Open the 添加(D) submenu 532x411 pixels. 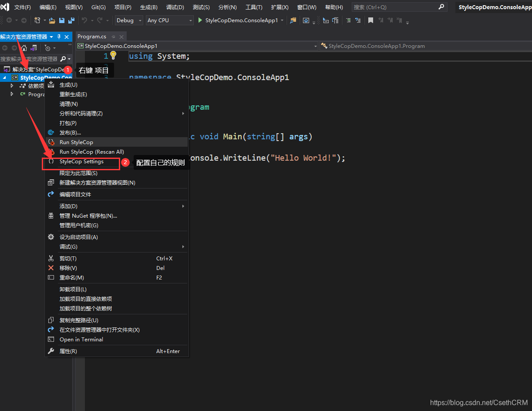click(x=117, y=206)
